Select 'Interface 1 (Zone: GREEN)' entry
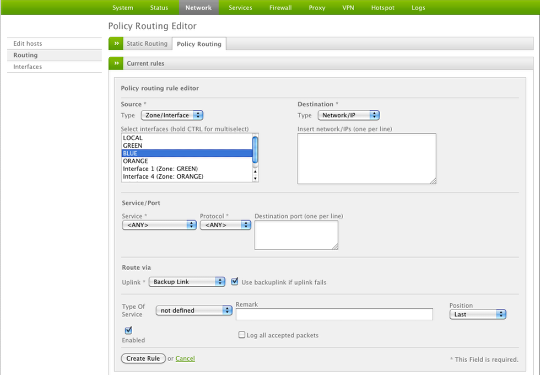 (x=187, y=169)
